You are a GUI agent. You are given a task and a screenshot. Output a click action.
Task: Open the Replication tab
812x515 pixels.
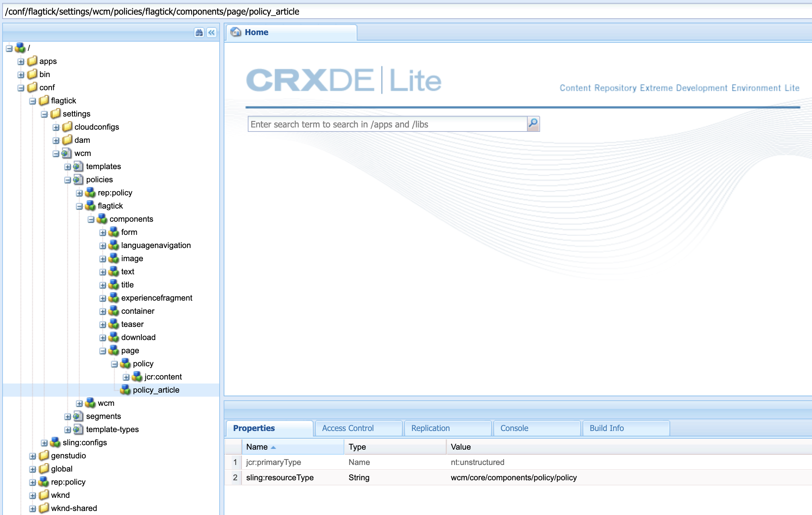430,428
